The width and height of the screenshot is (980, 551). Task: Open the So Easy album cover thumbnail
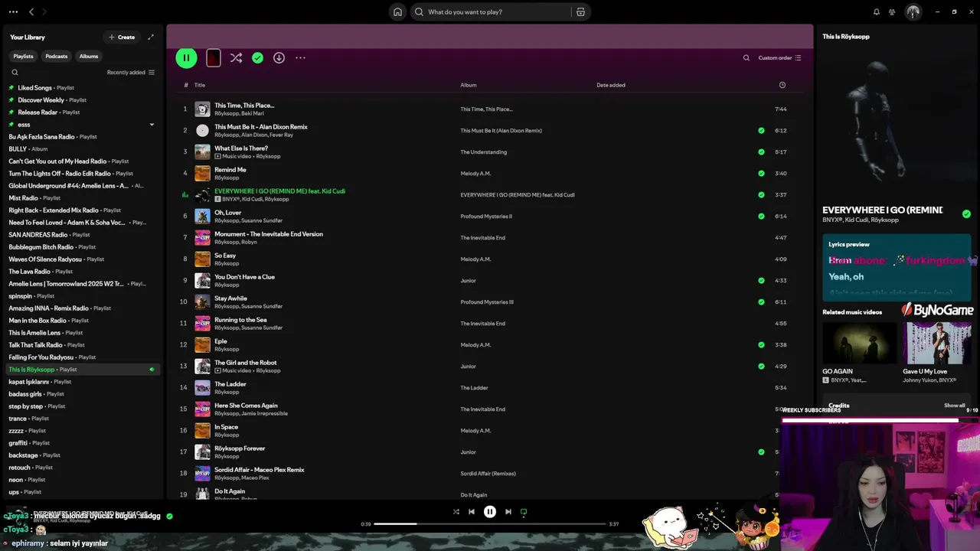pos(202,259)
